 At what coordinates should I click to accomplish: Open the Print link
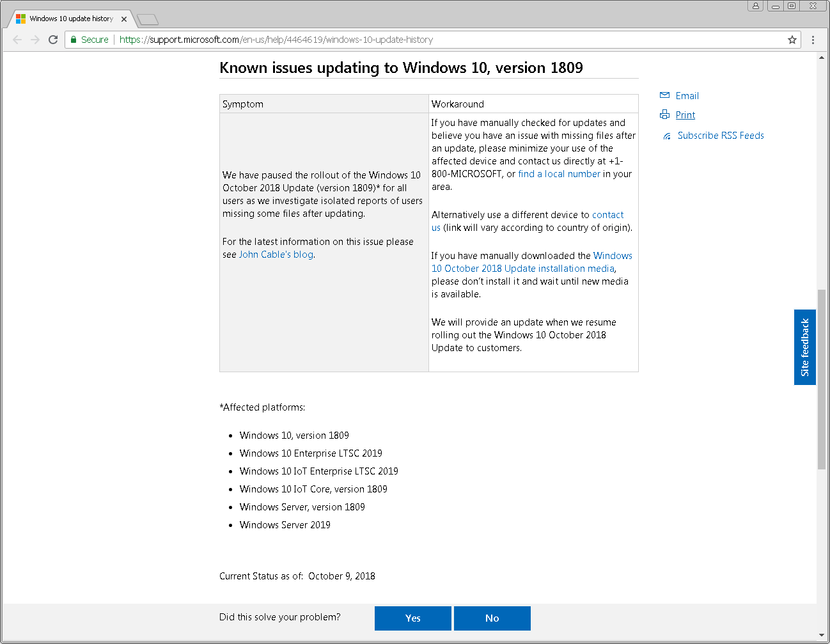(x=685, y=115)
